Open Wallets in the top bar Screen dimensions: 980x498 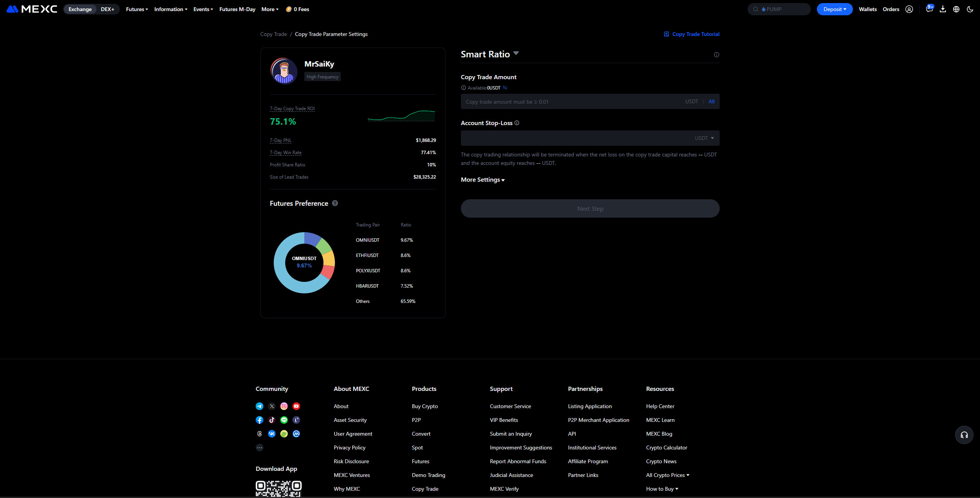point(867,9)
